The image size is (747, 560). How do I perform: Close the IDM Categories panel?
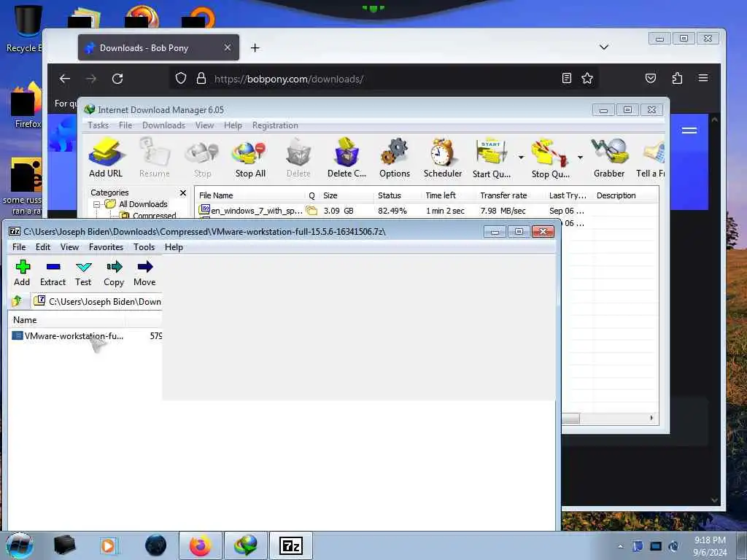click(182, 192)
